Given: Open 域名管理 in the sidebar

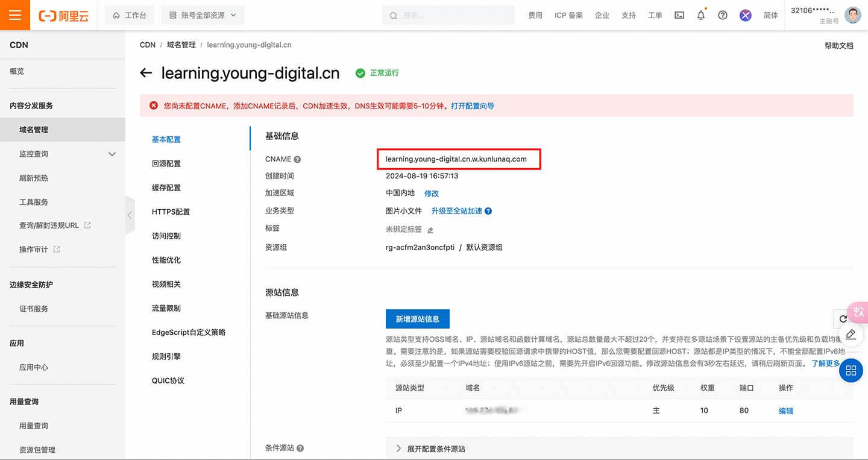Looking at the screenshot, I should (63, 130).
